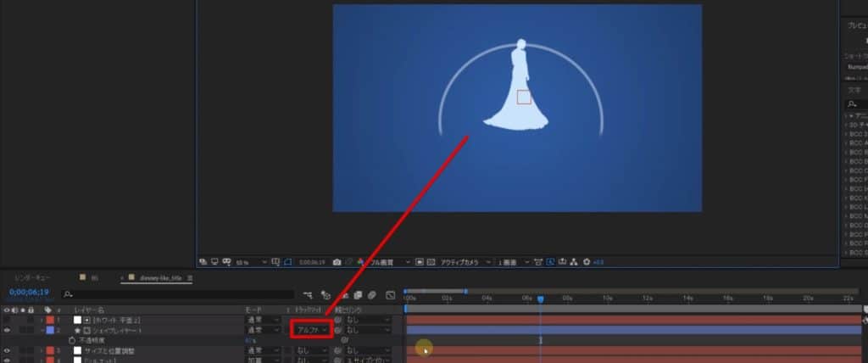Click the parent pick whip of layer 1
The width and height of the screenshot is (868, 363).
pyautogui.click(x=337, y=320)
